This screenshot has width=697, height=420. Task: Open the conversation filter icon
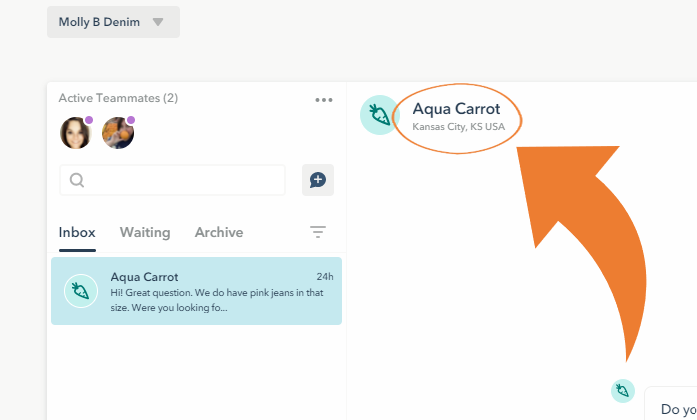pyautogui.click(x=318, y=232)
